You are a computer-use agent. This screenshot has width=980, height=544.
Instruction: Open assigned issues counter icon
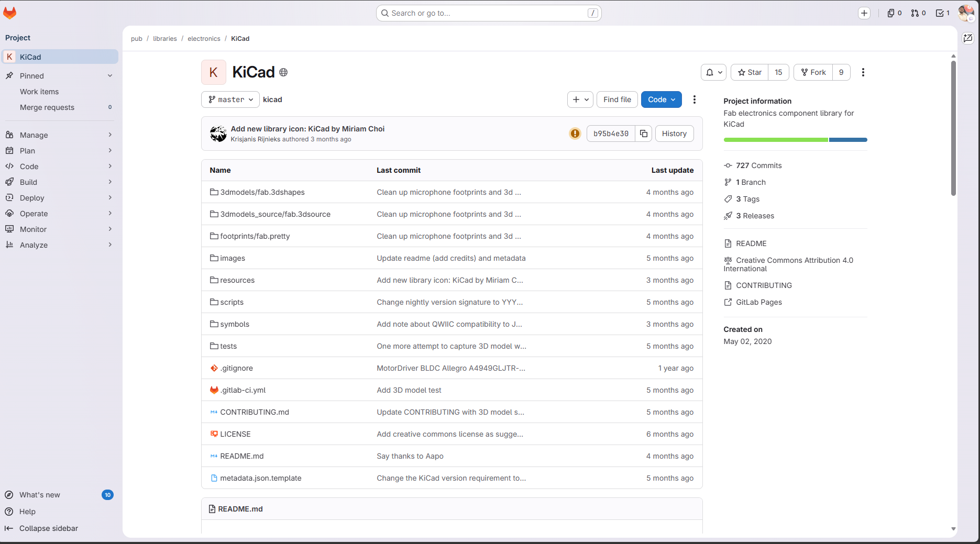894,13
